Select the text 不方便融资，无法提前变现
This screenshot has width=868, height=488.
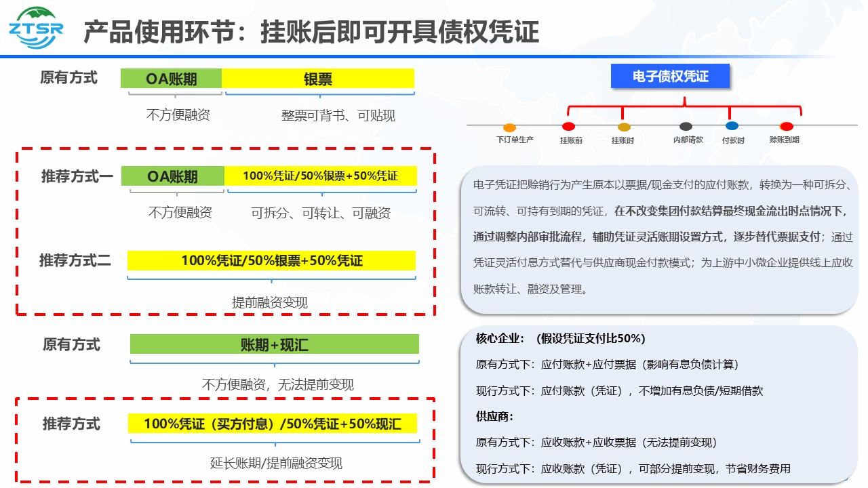point(278,385)
